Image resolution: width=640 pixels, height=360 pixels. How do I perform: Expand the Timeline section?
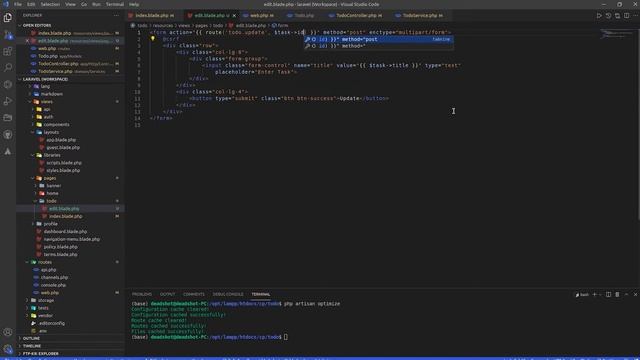pyautogui.click(x=32, y=346)
